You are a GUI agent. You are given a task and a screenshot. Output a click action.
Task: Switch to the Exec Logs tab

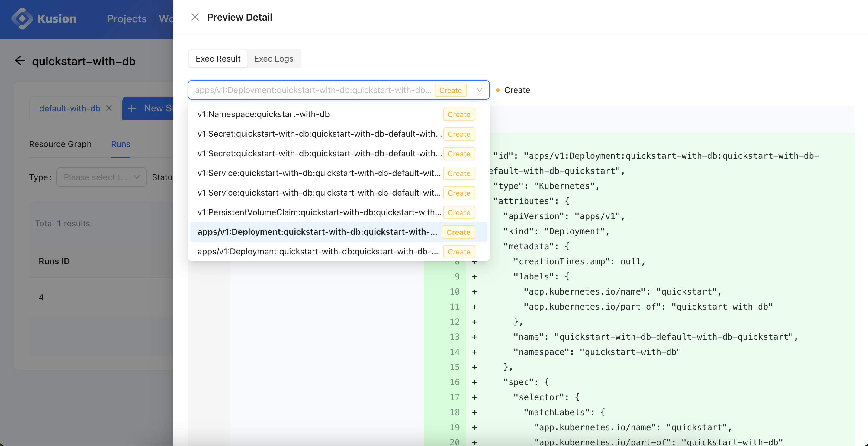coord(273,59)
